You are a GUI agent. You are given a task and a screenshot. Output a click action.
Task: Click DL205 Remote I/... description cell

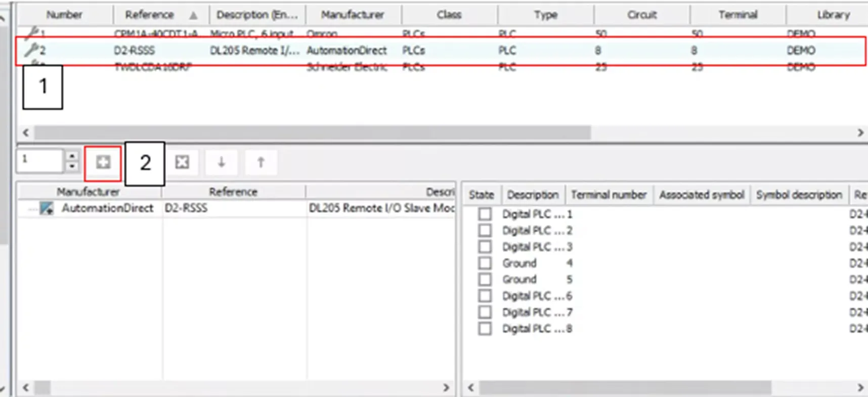tap(254, 51)
